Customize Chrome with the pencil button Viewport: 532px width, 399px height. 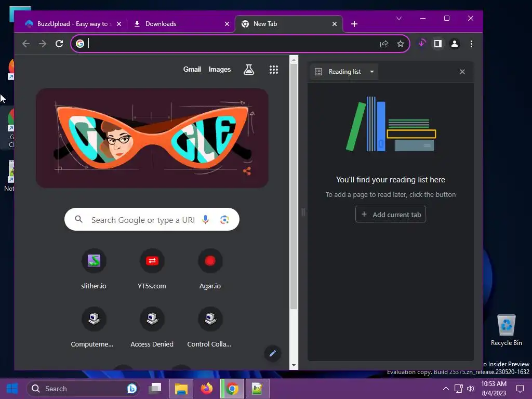click(272, 353)
